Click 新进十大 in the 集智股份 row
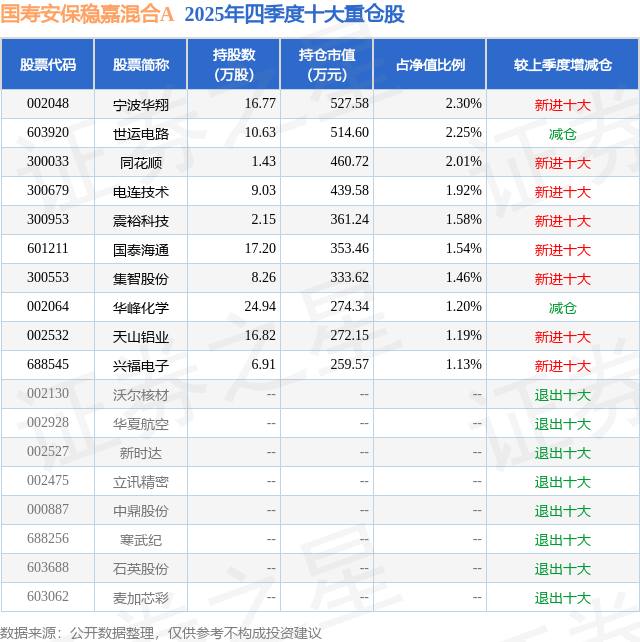640x642 pixels. click(562, 279)
